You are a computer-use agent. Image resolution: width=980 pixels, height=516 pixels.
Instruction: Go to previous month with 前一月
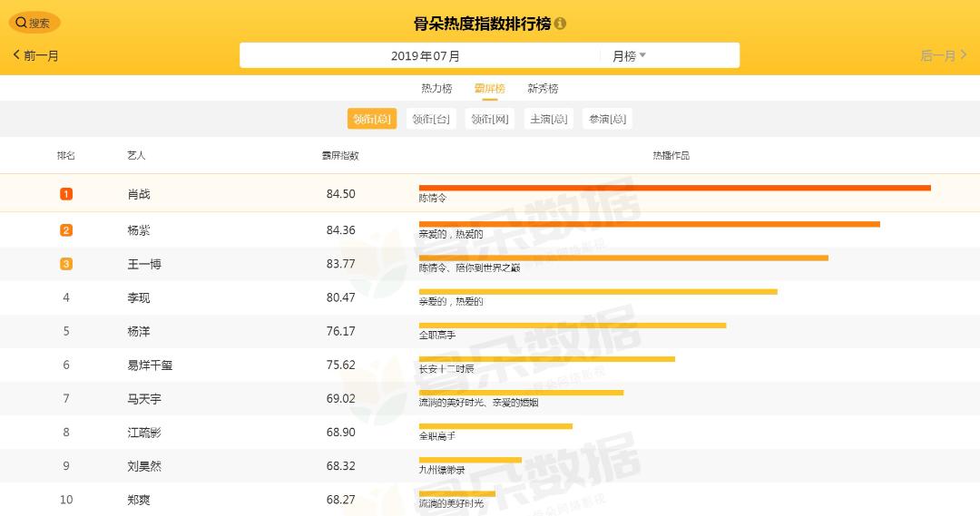36,55
